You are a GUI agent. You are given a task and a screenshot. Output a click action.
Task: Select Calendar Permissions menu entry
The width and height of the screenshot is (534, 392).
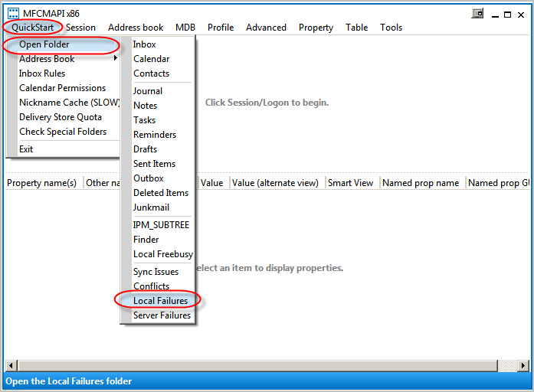[x=62, y=88]
